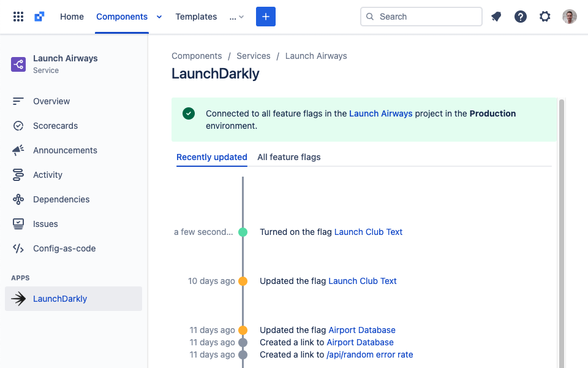Open notifications bell icon
This screenshot has width=588, height=368.
coord(496,17)
